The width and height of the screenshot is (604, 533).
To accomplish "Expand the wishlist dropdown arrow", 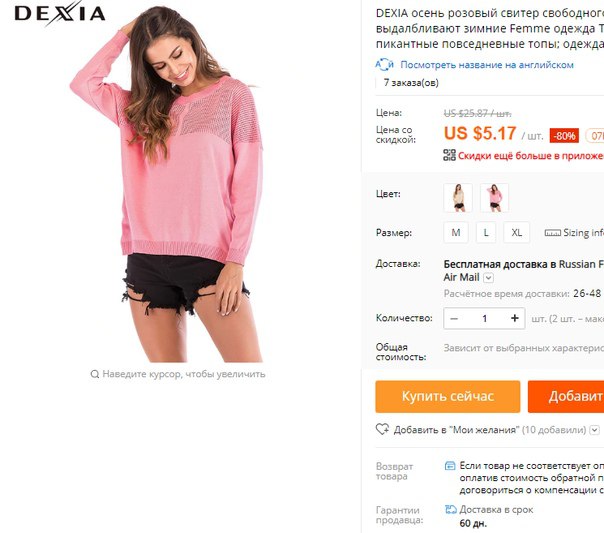I will pyautogui.click(x=595, y=430).
